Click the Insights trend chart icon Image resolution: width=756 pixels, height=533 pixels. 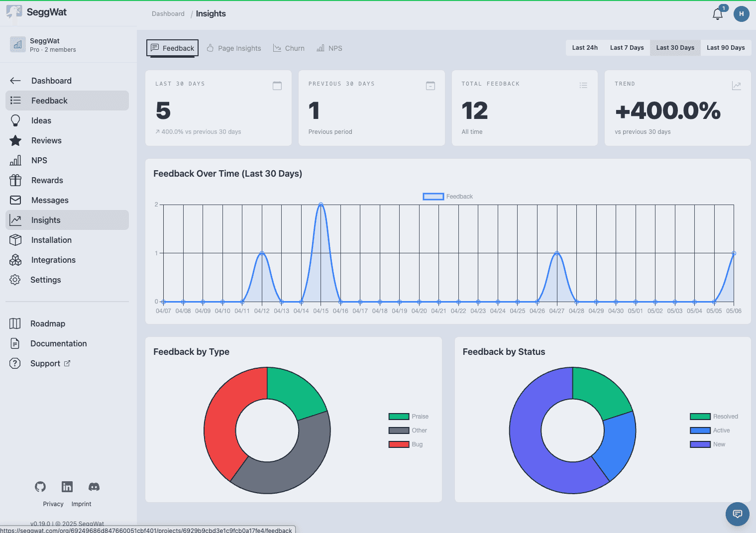coord(15,220)
